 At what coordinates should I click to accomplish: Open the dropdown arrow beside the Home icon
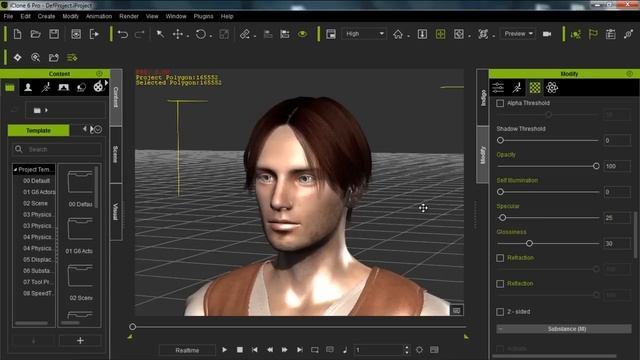[x=408, y=36]
